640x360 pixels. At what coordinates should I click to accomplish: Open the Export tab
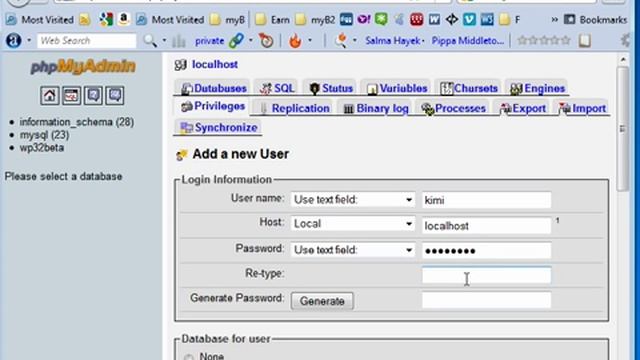(523, 108)
